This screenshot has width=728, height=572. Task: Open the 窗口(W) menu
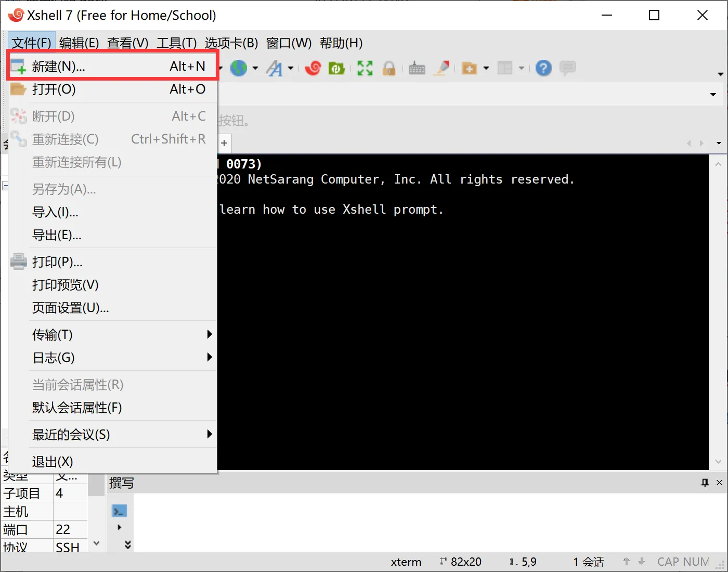289,43
